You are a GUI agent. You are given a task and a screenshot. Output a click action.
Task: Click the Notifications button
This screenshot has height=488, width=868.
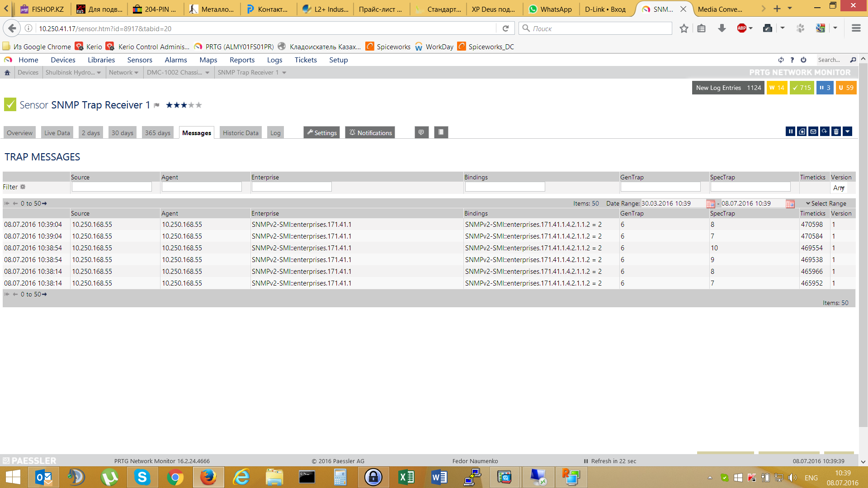coord(370,132)
